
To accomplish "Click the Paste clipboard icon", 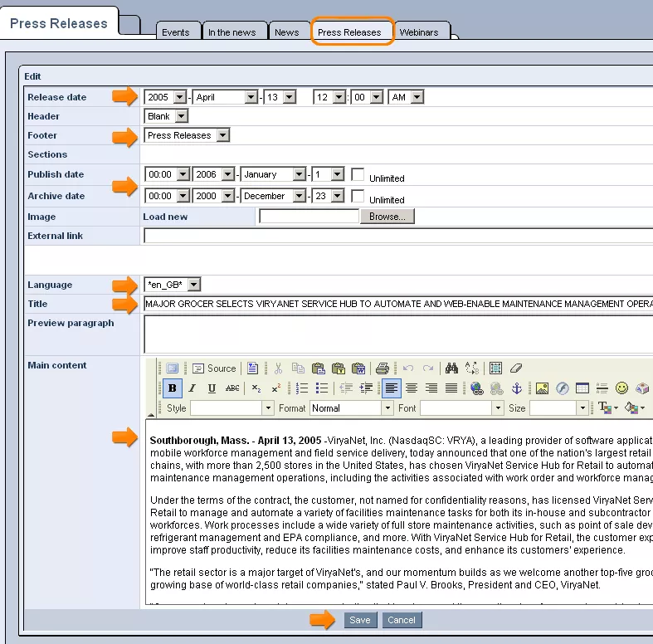I will pos(318,368).
